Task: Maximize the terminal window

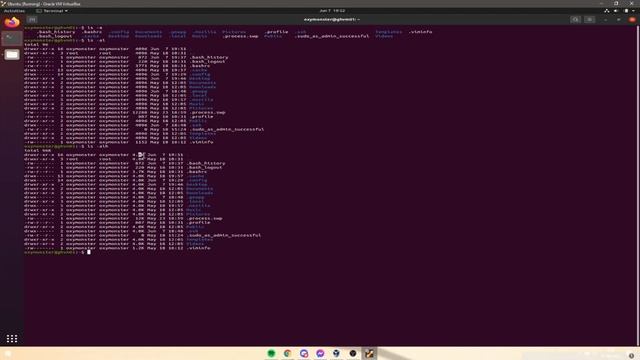Action: (x=619, y=20)
